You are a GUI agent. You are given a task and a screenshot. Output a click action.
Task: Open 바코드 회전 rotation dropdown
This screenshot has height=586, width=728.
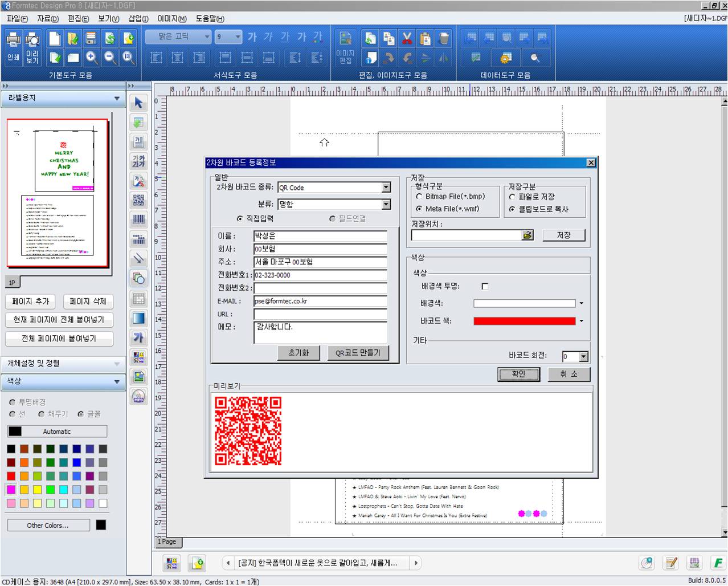[583, 357]
